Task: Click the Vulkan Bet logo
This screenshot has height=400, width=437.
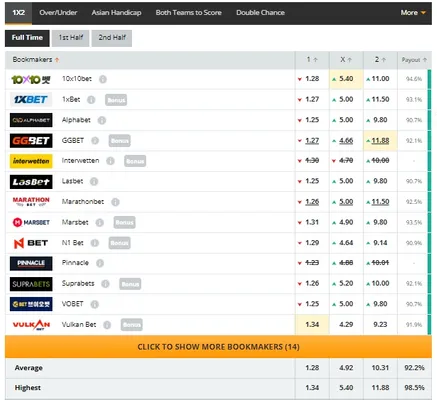Action: pyautogui.click(x=31, y=325)
